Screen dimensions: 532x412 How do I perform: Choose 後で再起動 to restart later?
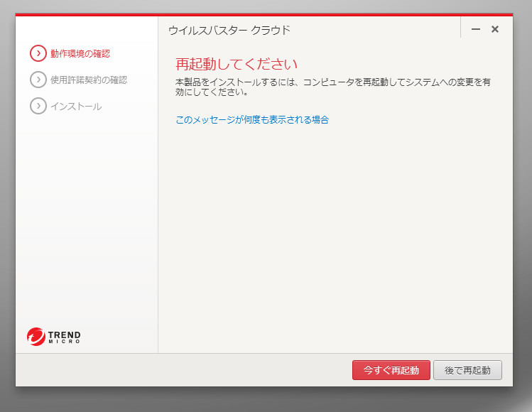click(x=467, y=370)
